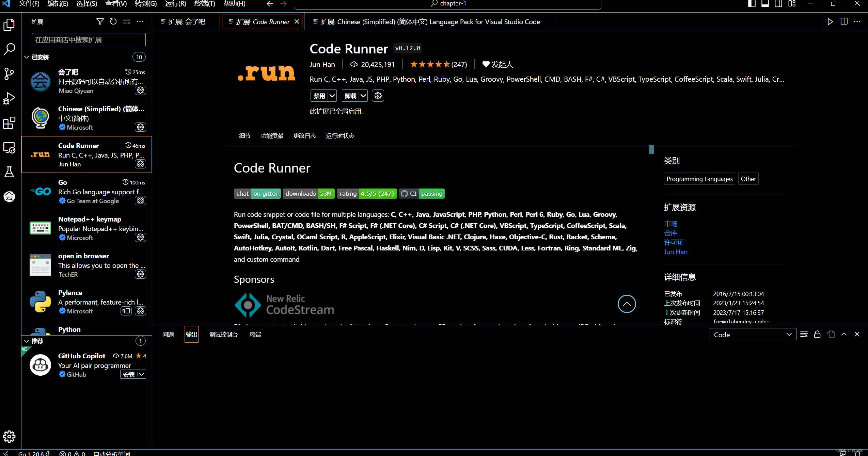Open the 仓库 resource link
The height and width of the screenshot is (456, 868).
[x=670, y=233]
